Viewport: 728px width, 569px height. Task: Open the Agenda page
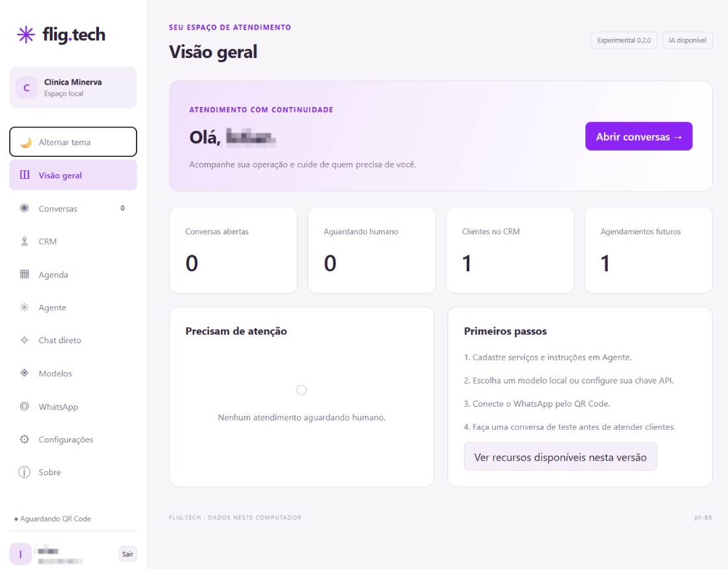tap(73, 275)
